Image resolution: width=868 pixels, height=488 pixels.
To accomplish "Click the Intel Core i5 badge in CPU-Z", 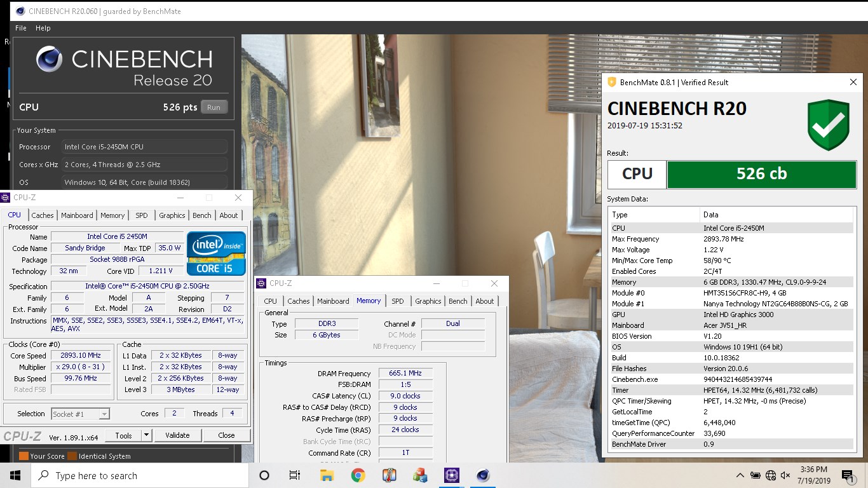I will pyautogui.click(x=216, y=253).
